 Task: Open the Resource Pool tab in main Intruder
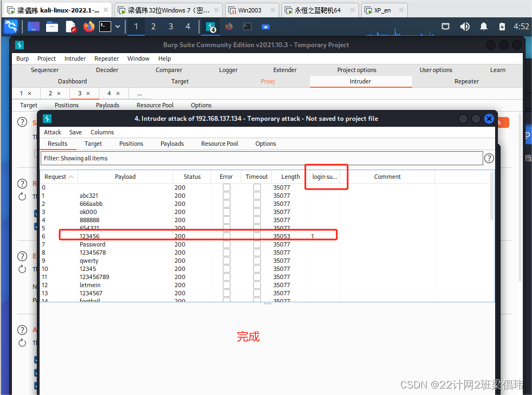[x=155, y=105]
